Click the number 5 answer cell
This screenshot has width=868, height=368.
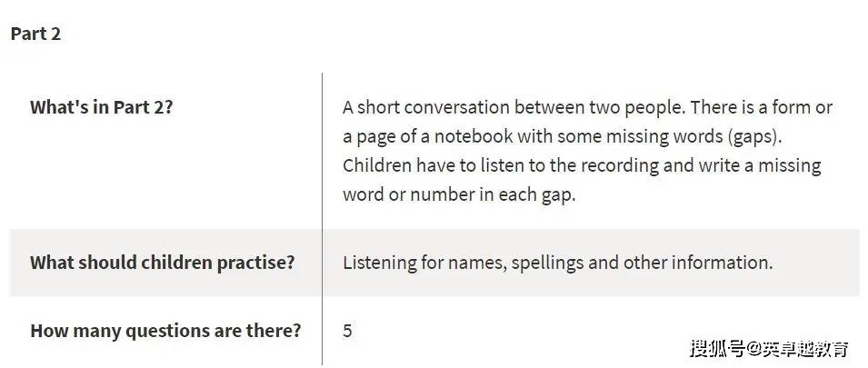pos(347,331)
